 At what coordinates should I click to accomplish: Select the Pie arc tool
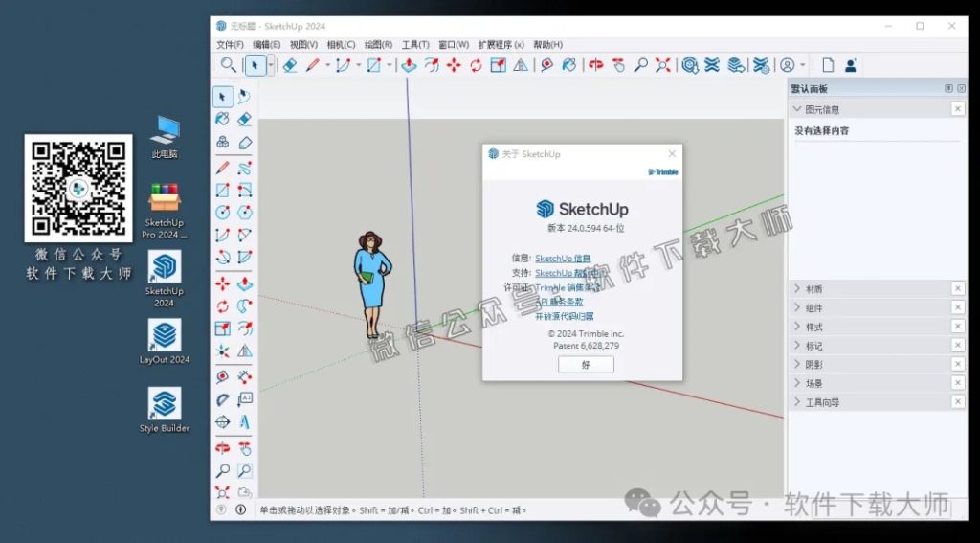[x=244, y=257]
